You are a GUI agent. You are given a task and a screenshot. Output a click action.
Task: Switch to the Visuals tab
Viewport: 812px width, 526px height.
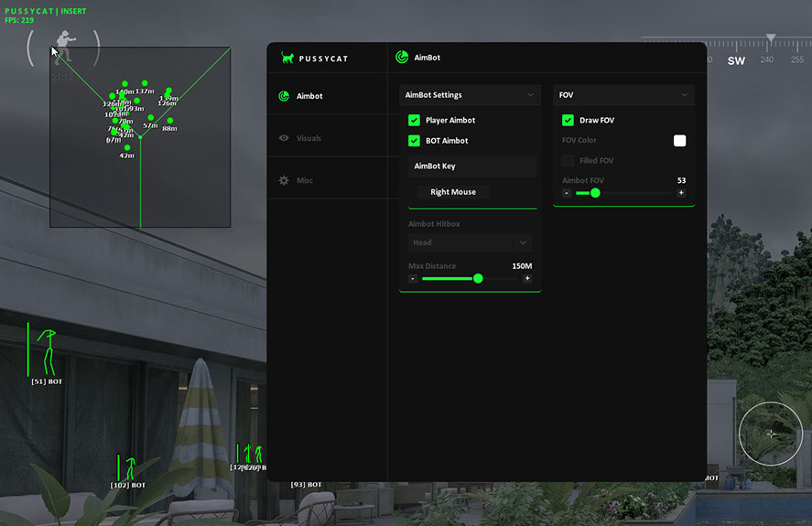pyautogui.click(x=309, y=138)
